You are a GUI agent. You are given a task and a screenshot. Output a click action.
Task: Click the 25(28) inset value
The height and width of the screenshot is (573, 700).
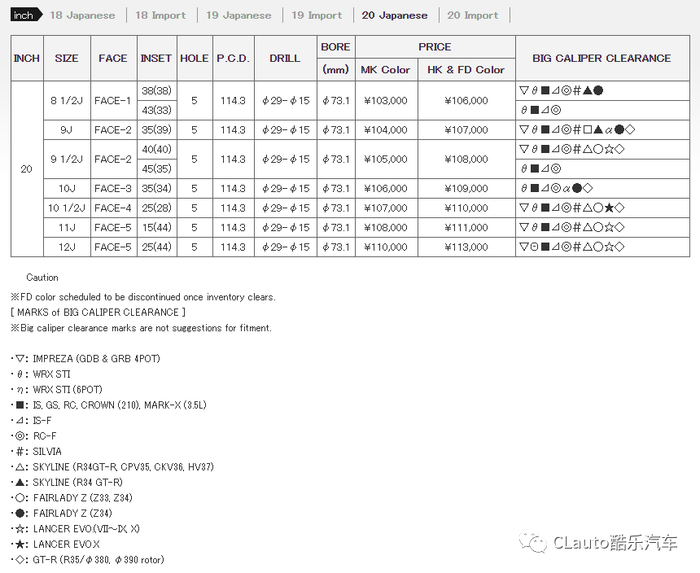(x=156, y=208)
